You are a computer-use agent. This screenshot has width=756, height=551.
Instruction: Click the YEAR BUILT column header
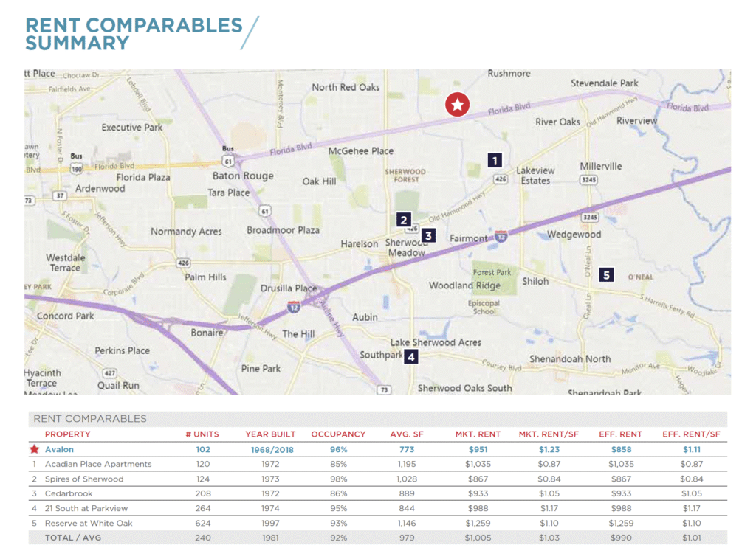coord(270,434)
